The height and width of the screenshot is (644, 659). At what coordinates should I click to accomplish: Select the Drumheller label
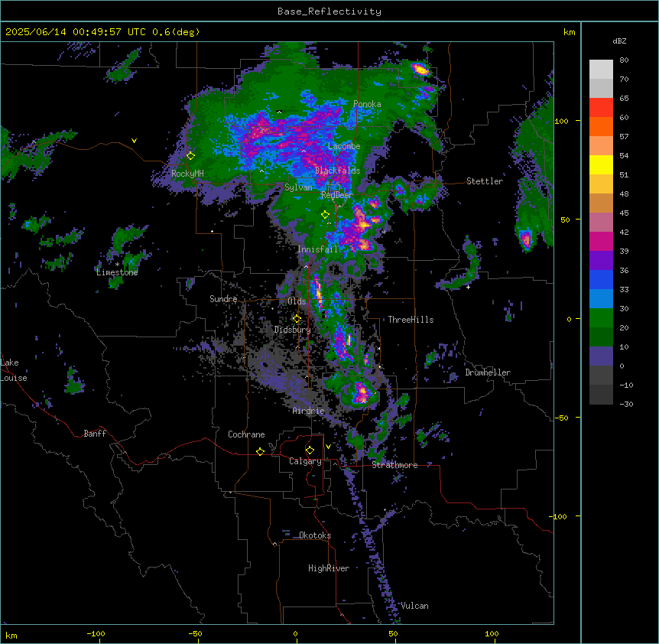pyautogui.click(x=488, y=372)
